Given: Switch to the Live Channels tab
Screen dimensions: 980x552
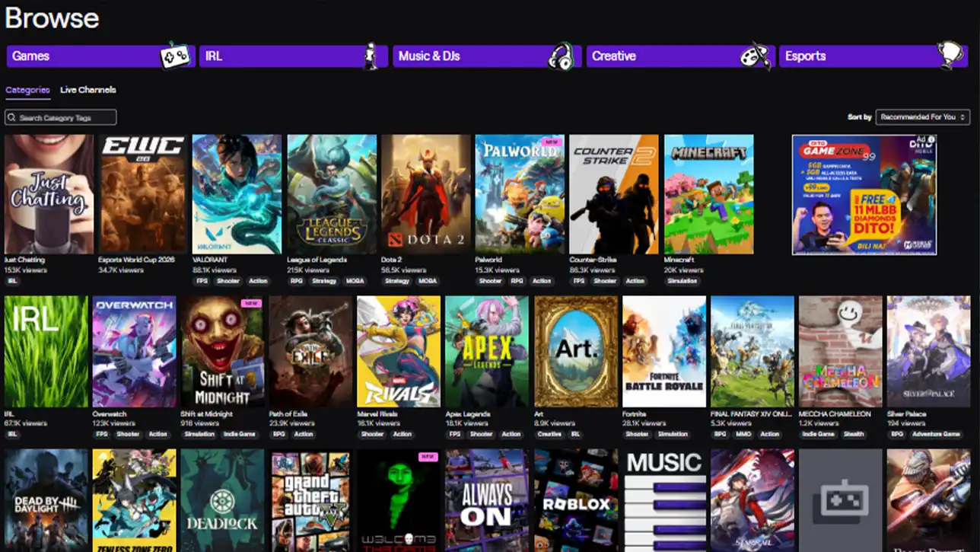Looking at the screenshot, I should tap(88, 90).
